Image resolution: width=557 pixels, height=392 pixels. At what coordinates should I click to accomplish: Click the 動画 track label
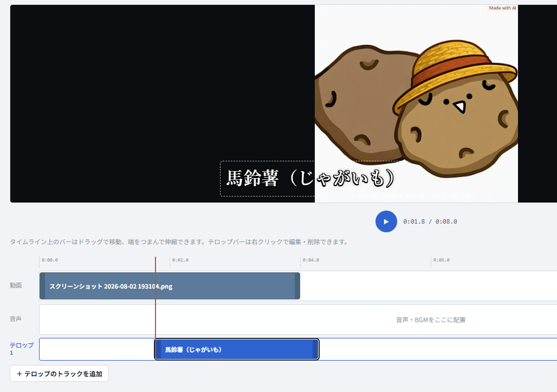click(16, 285)
